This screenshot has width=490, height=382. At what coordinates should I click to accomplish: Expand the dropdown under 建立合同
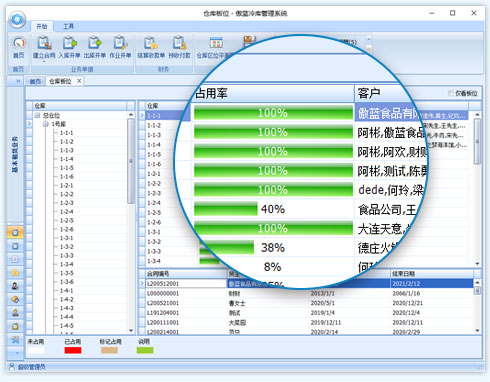[44, 61]
